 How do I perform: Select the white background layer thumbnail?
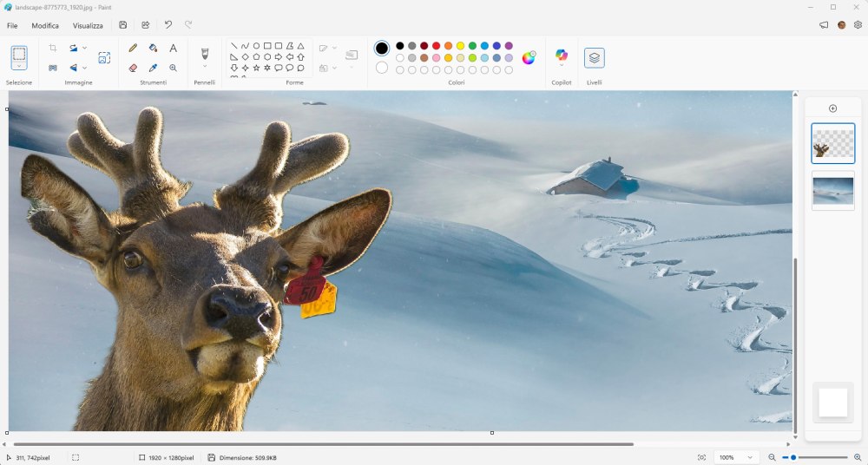pyautogui.click(x=833, y=403)
